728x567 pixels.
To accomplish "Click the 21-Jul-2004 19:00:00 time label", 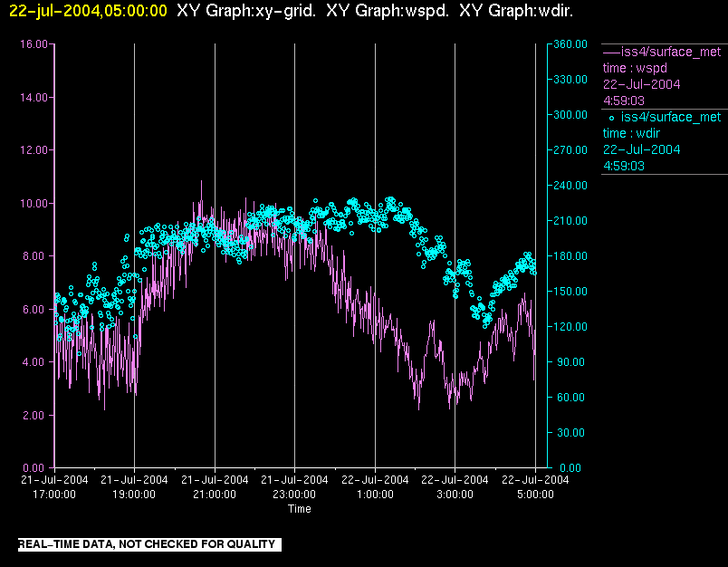I will [x=134, y=486].
